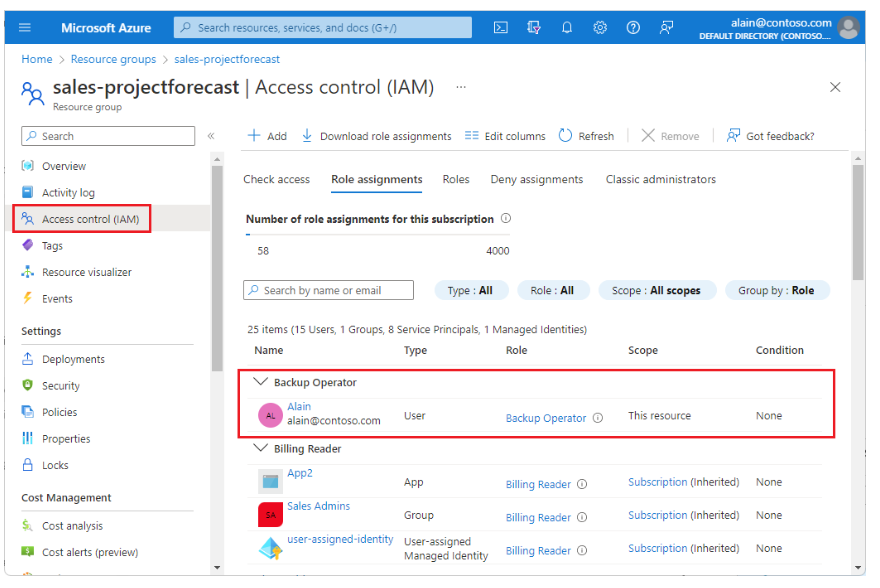
Task: Click the help question mark icon
Action: pyautogui.click(x=633, y=28)
